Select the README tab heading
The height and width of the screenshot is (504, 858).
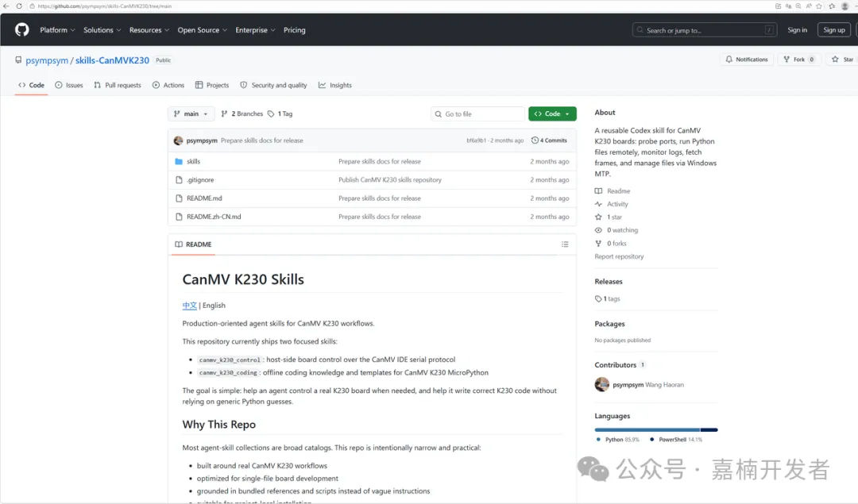pyautogui.click(x=193, y=244)
